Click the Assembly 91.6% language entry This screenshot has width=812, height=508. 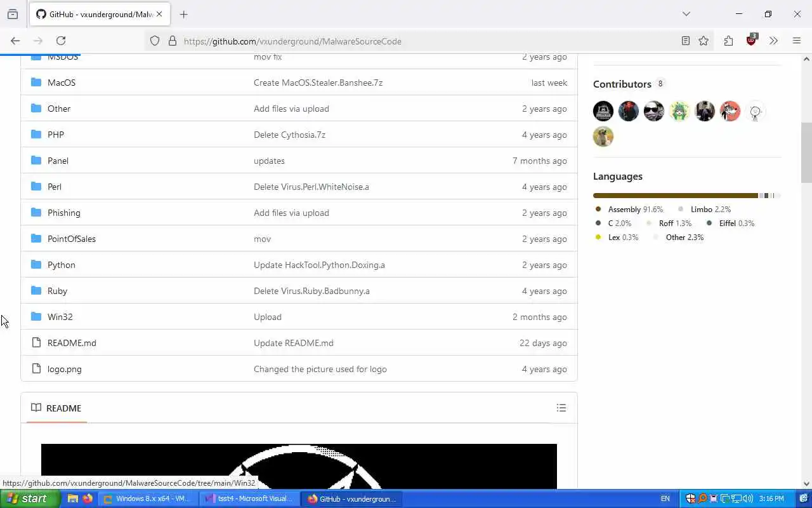click(x=629, y=209)
